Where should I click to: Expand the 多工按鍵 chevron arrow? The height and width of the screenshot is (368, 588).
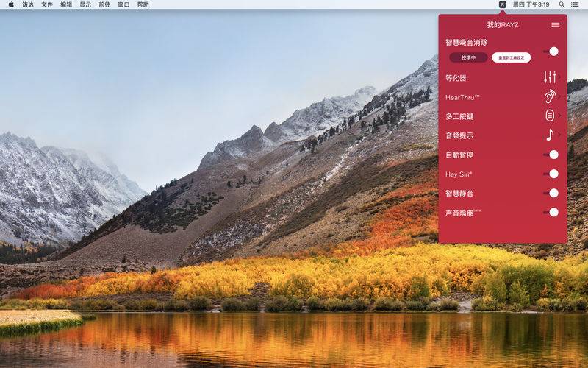tap(559, 116)
